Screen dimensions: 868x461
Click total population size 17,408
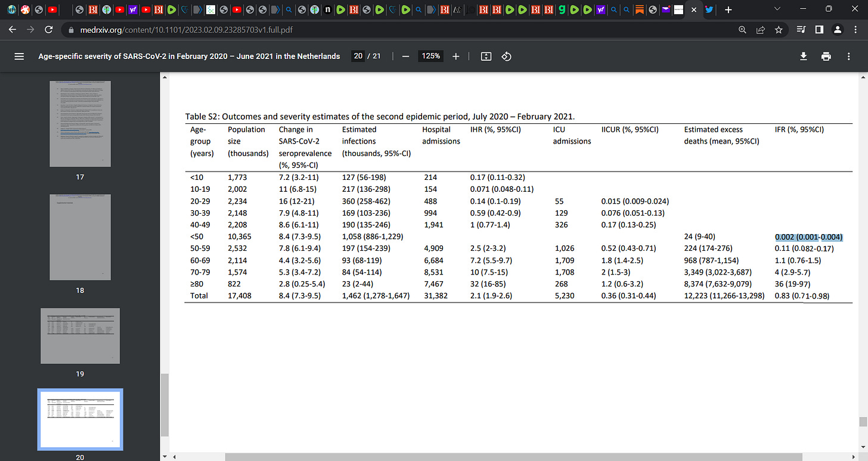click(240, 296)
